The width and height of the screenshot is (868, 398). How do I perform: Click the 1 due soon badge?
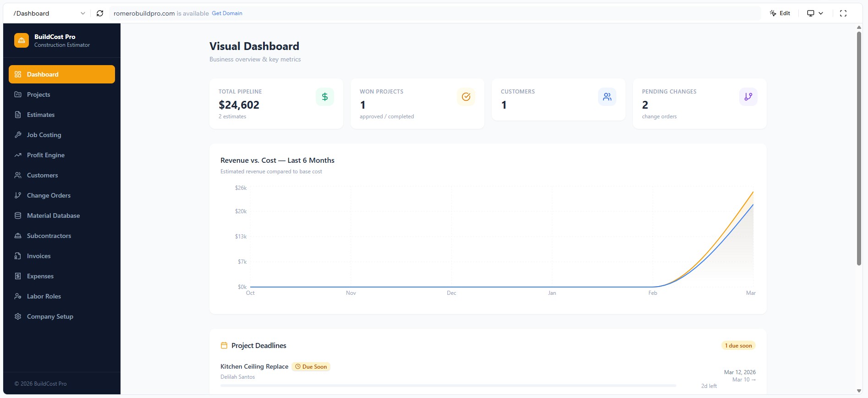tap(738, 346)
